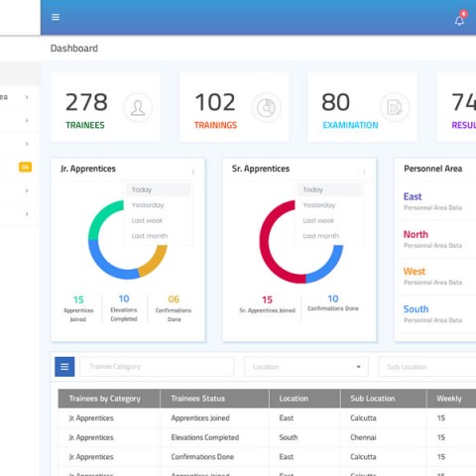The width and height of the screenshot is (476, 476).
Task: Open the Jr. Apprentices options kebab menu
Action: click(x=193, y=173)
